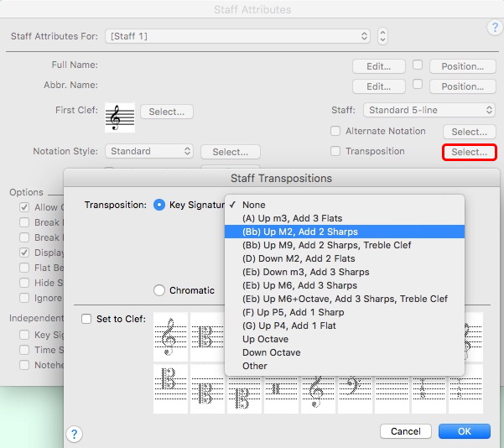The image size is (504, 448).
Task: Open the Notation Style dropdown
Action: tap(149, 152)
